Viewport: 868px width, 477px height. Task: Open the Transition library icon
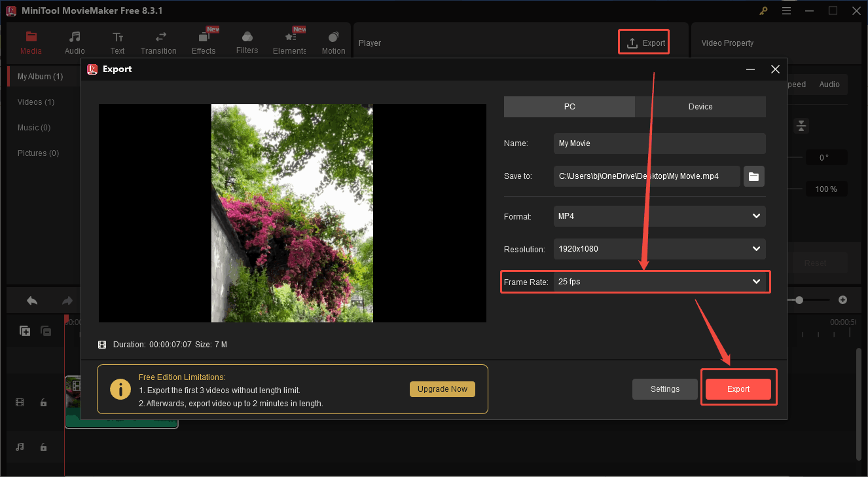click(x=158, y=37)
